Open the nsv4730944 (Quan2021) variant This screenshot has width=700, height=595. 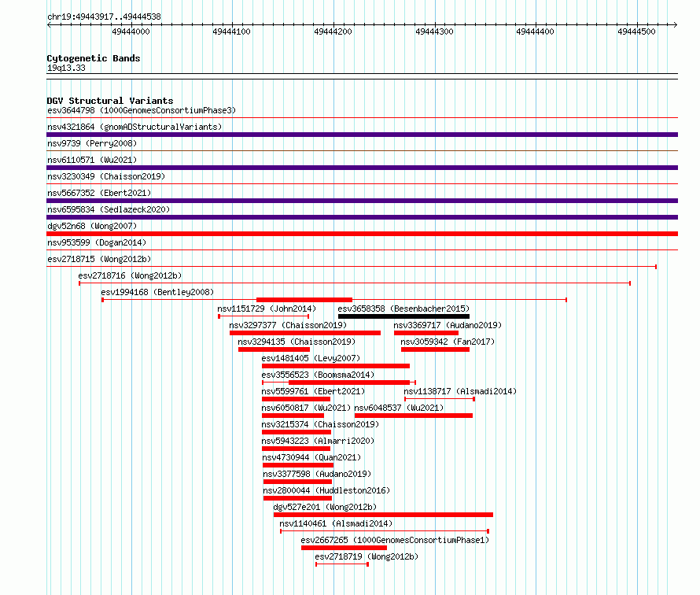coord(311,457)
